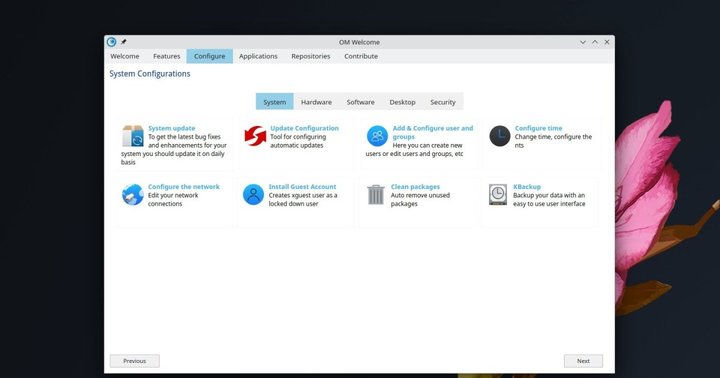Select the Security sub-tab
The width and height of the screenshot is (720, 378).
[x=443, y=102]
